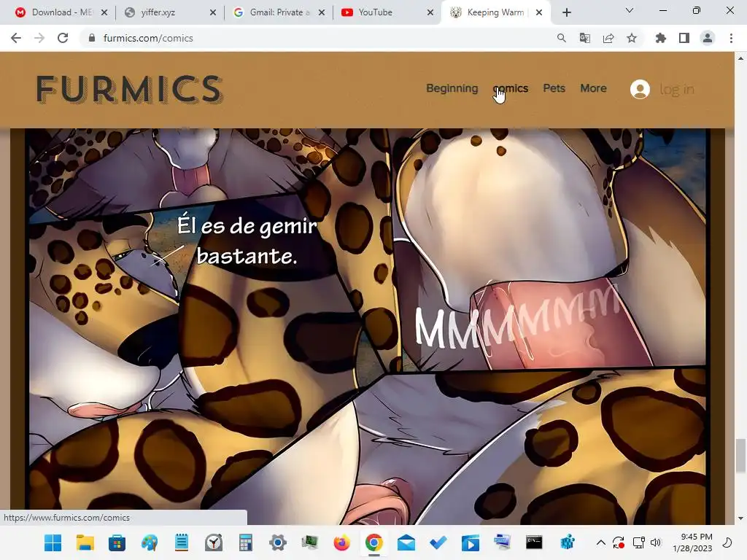Close the yiffer.xyz tab
This screenshot has height=560, width=747.
[x=213, y=12]
